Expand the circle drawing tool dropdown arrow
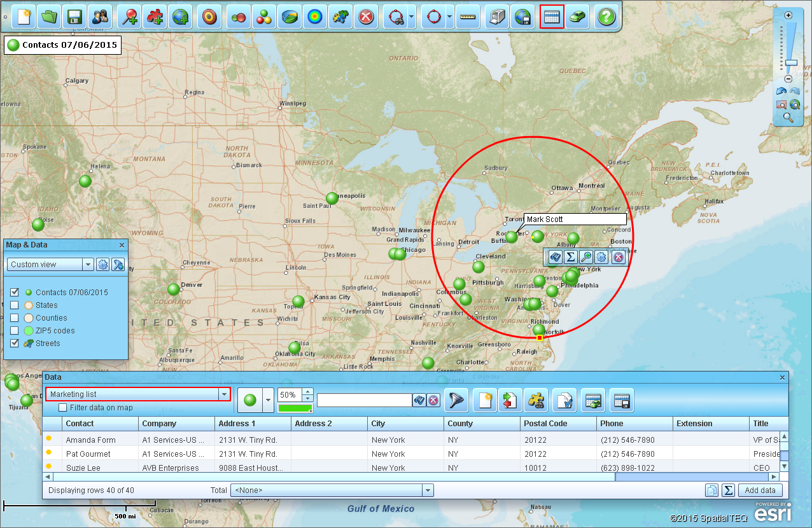The height and width of the screenshot is (528, 812). pyautogui.click(x=450, y=17)
